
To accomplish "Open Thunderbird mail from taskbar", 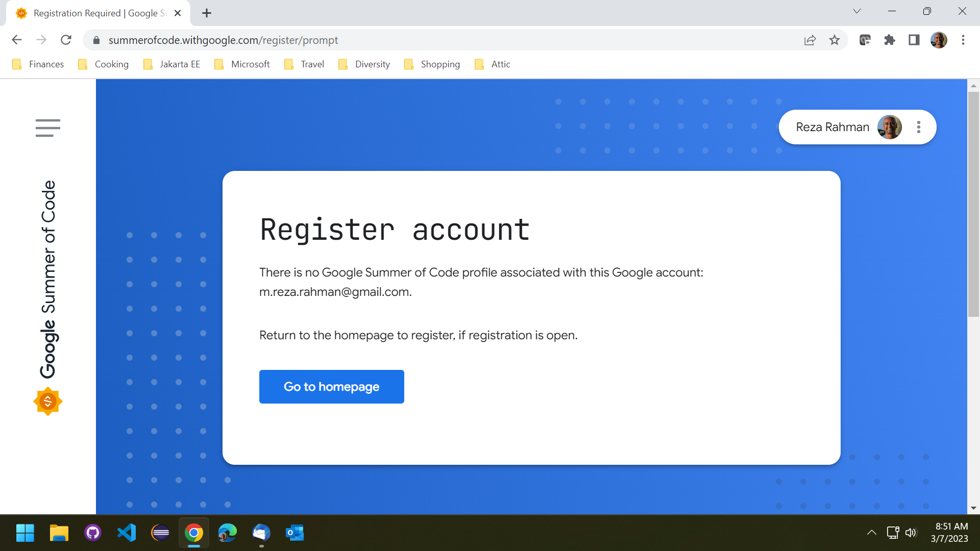I will pos(261,533).
